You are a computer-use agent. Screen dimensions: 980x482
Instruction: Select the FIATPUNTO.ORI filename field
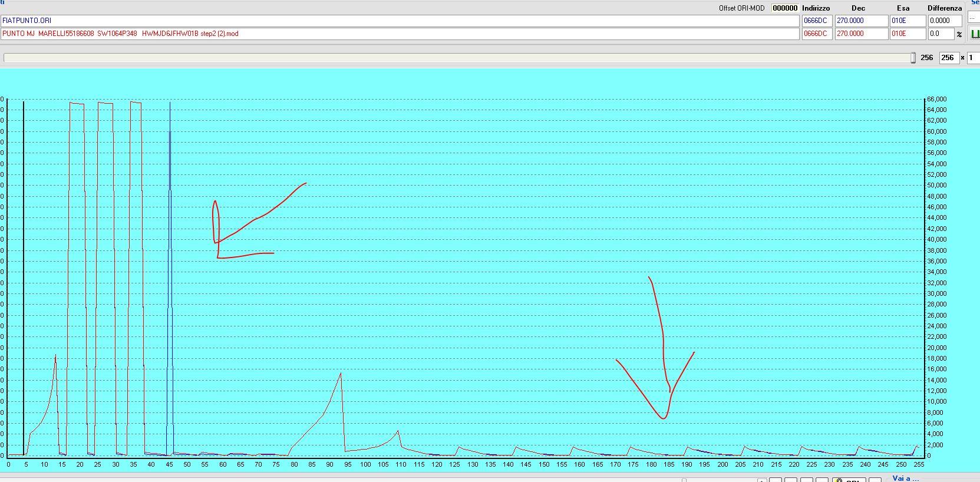[400, 21]
